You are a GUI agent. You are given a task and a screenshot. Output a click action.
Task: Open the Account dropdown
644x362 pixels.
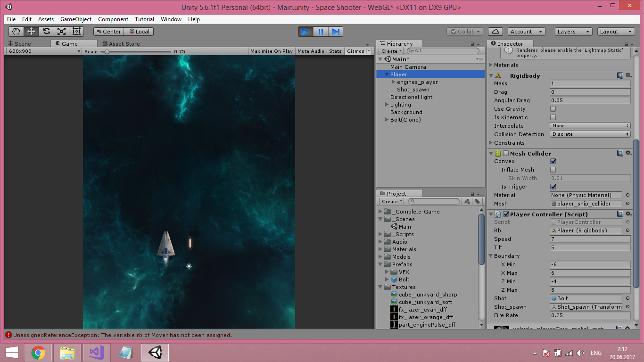point(527,32)
